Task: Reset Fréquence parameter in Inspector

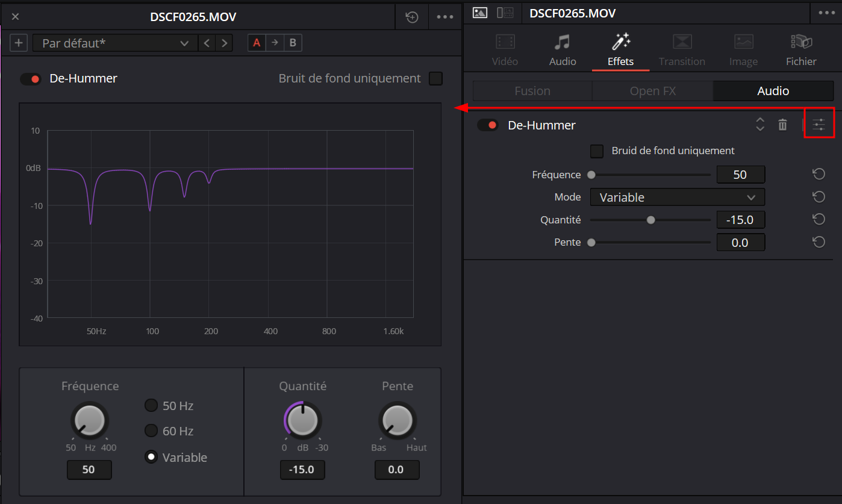Action: tap(819, 174)
